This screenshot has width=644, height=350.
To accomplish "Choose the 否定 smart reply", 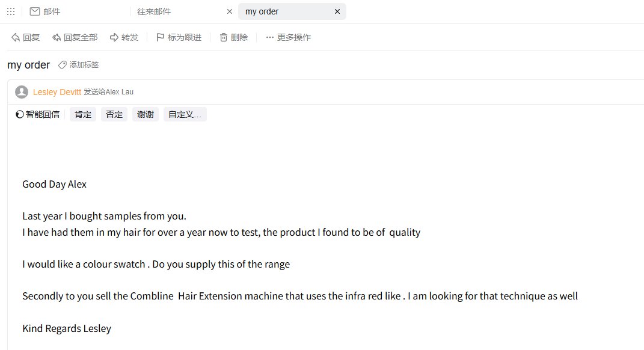I will click(114, 114).
